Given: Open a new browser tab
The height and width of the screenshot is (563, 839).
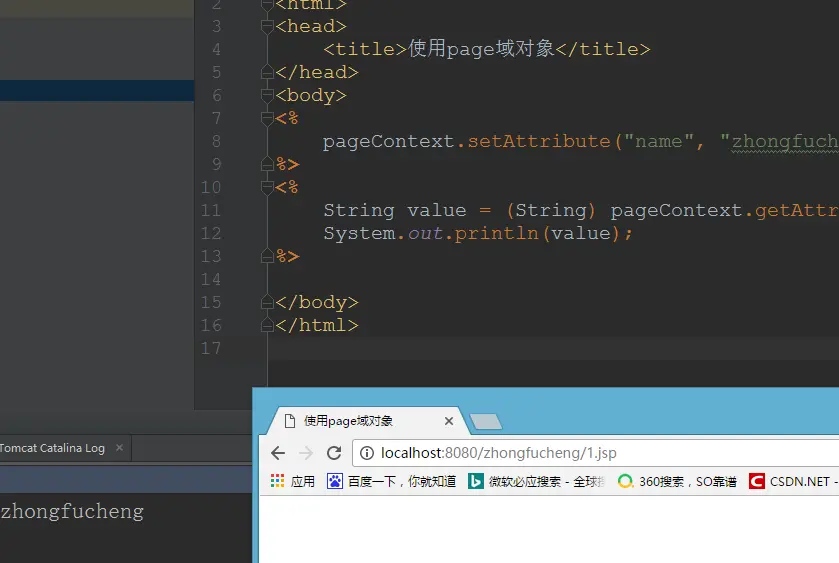Looking at the screenshot, I should (486, 422).
